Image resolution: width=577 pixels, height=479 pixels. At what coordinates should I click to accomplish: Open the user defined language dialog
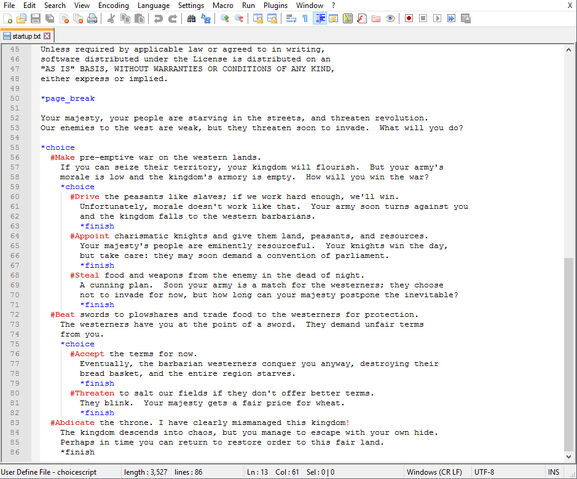pyautogui.click(x=333, y=18)
